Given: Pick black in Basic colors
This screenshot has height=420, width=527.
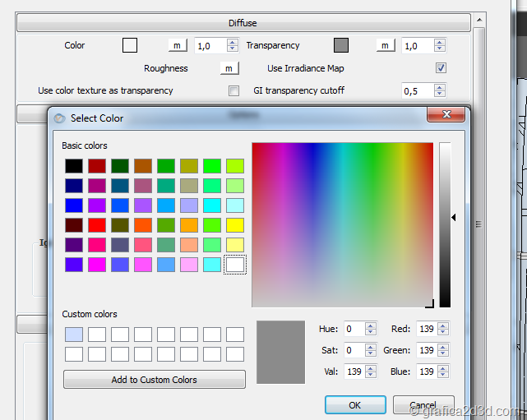Looking at the screenshot, I should (x=74, y=166).
